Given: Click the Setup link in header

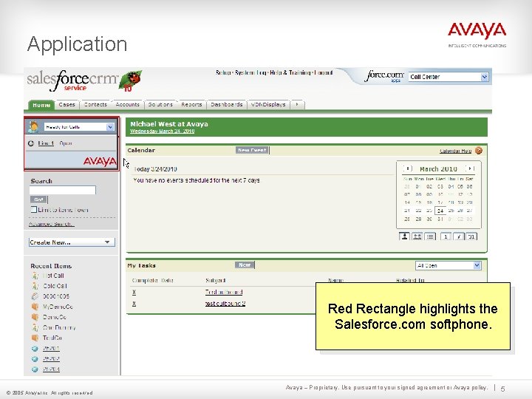Looking at the screenshot, I should (223, 72).
